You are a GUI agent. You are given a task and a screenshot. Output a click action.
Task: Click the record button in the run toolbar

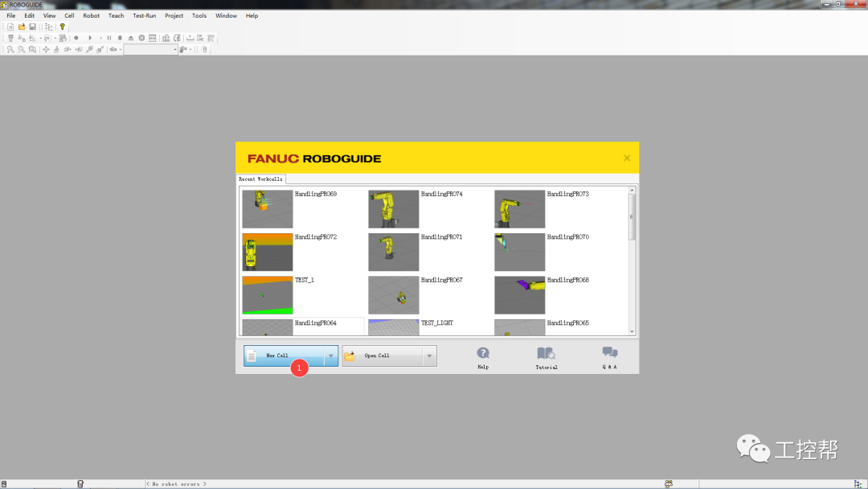click(76, 39)
